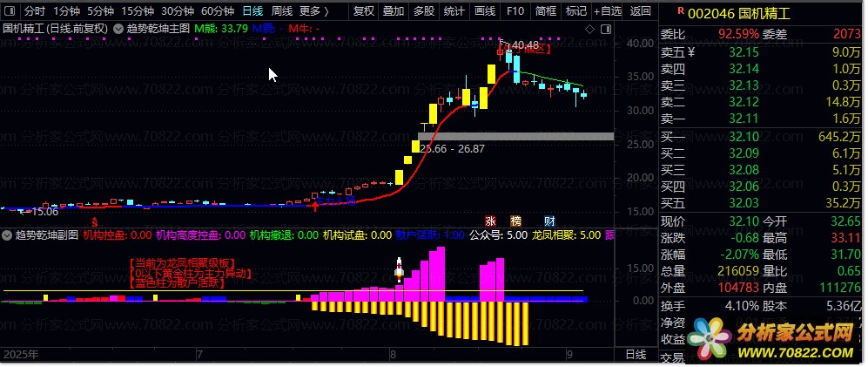The width and height of the screenshot is (868, 367).
Task: Switch to the 分时 intraday view
Action: tap(34, 11)
